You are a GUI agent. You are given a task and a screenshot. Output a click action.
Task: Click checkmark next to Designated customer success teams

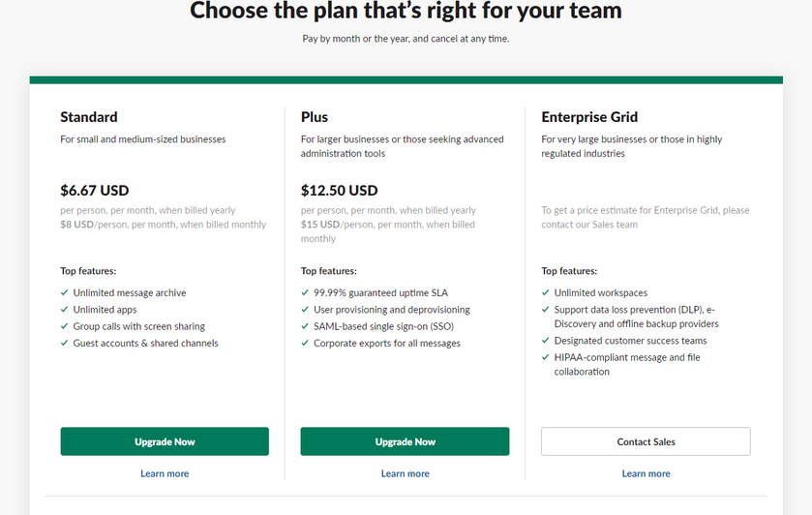click(x=546, y=341)
